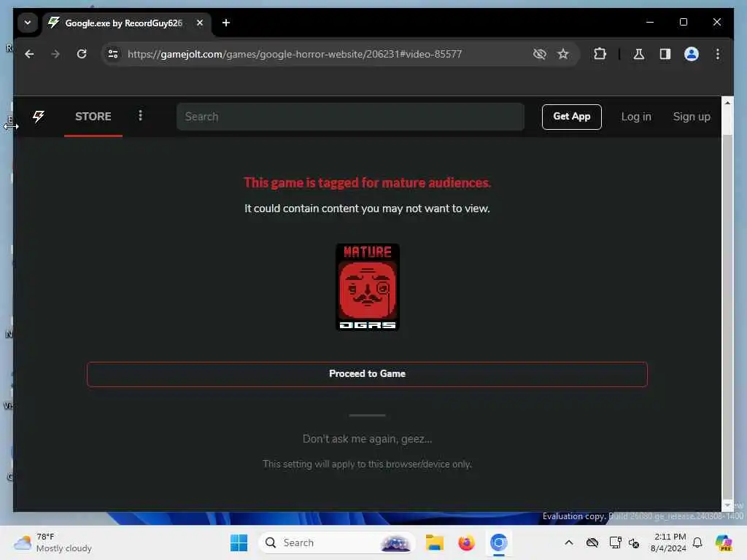Bookmark this page with the star
Viewport: 747px width, 560px height.
tap(563, 54)
